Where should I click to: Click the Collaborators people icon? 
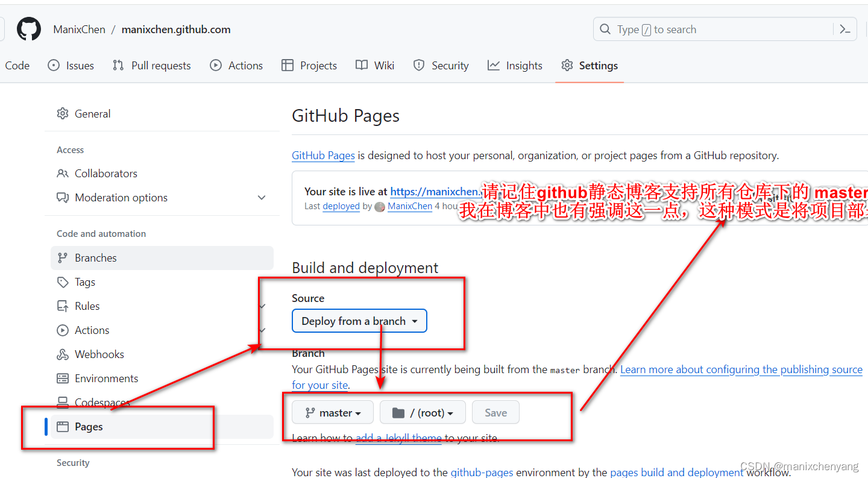click(x=63, y=174)
